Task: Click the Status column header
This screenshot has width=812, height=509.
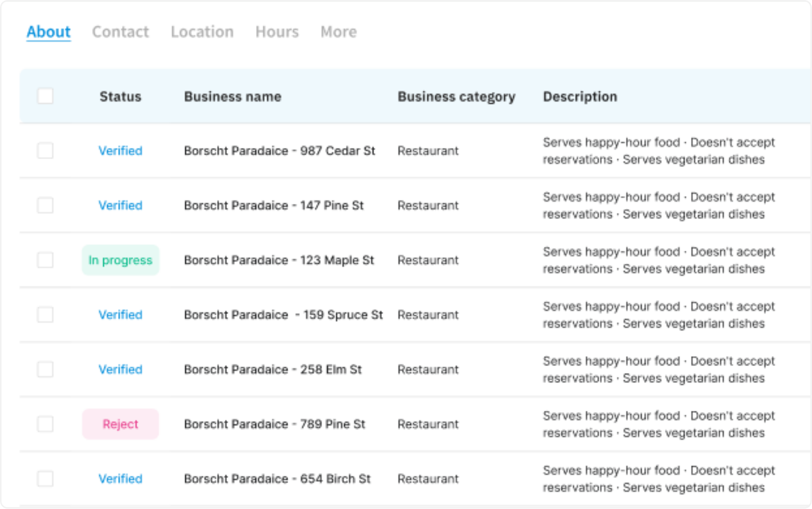Action: pos(120,97)
